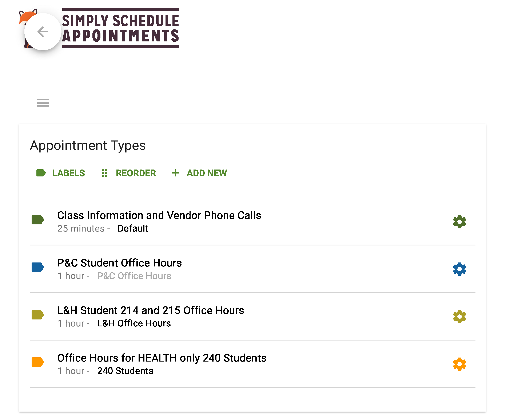
Task: Click the olive label icon beside L&H Office Hours
Action: 38,315
